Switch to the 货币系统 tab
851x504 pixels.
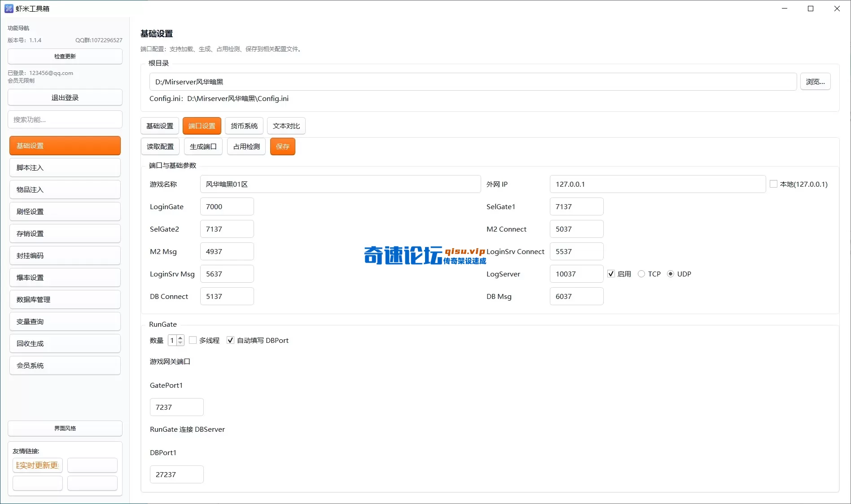[244, 126]
